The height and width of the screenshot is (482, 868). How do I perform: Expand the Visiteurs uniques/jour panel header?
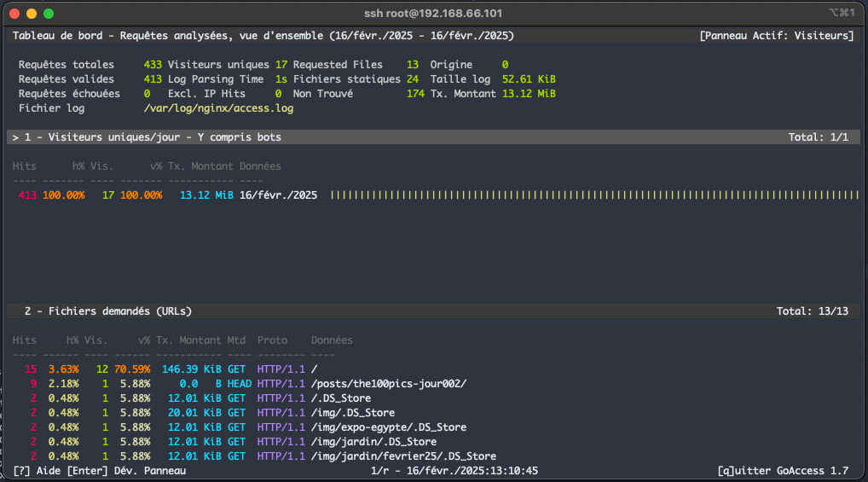147,136
